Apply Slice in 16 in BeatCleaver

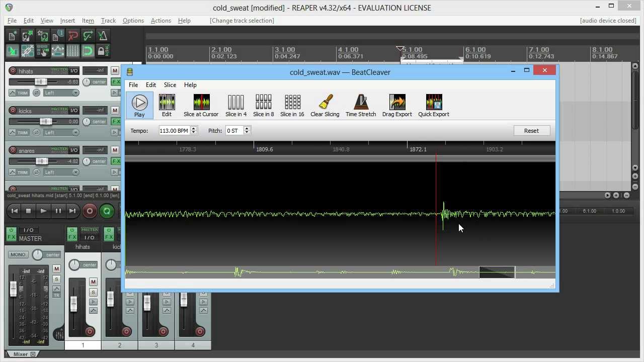point(292,105)
